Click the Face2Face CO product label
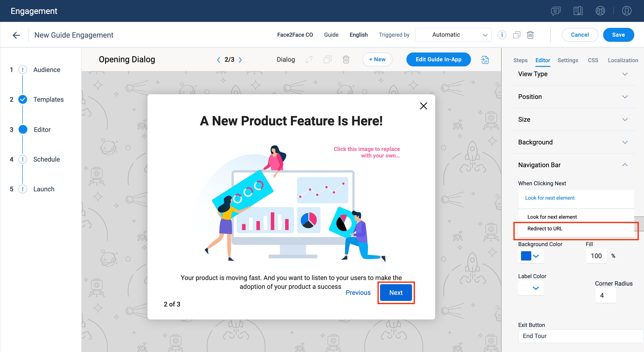This screenshot has width=644, height=352. [295, 35]
